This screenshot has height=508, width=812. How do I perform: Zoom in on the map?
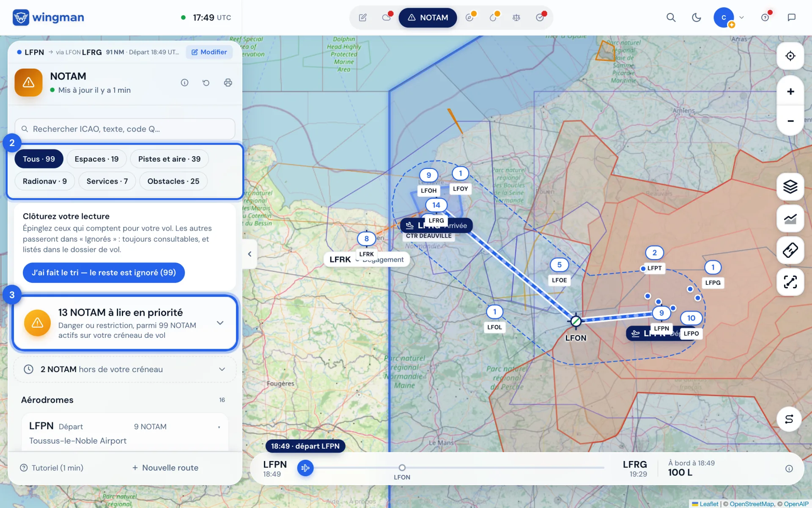point(790,91)
